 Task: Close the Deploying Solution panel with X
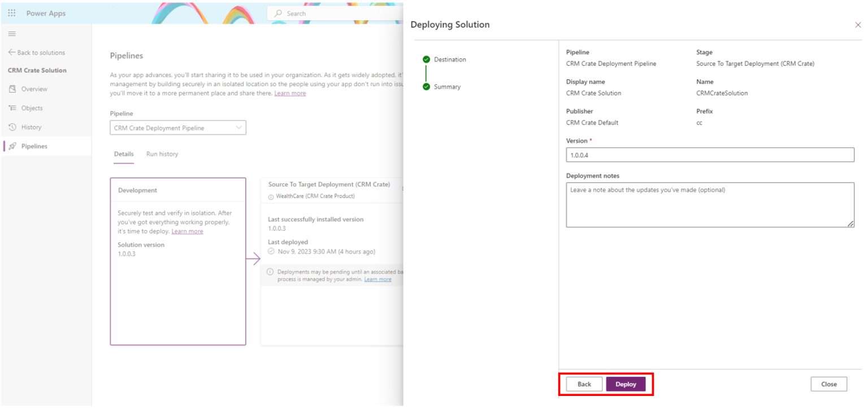(857, 25)
